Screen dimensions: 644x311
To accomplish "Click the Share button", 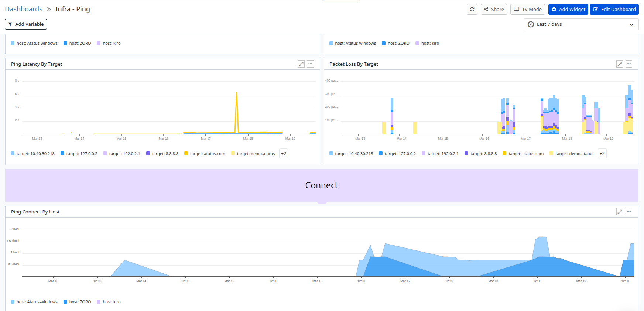I will tap(494, 10).
